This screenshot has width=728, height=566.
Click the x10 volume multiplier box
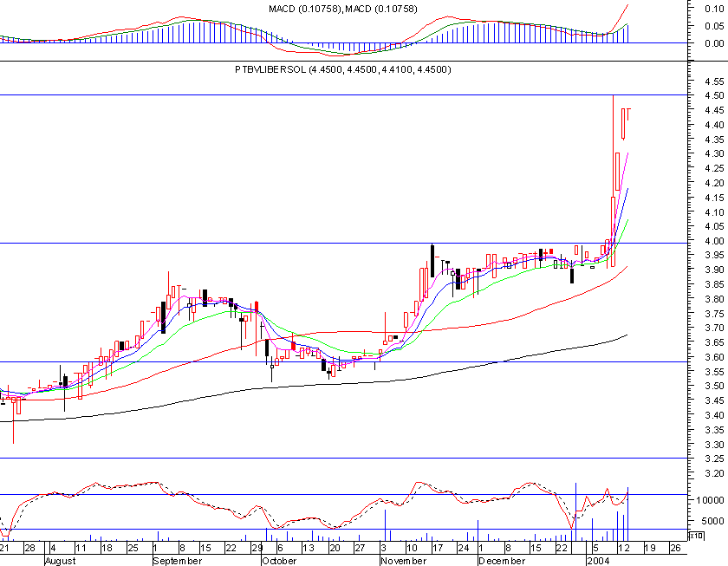pyautogui.click(x=695, y=536)
